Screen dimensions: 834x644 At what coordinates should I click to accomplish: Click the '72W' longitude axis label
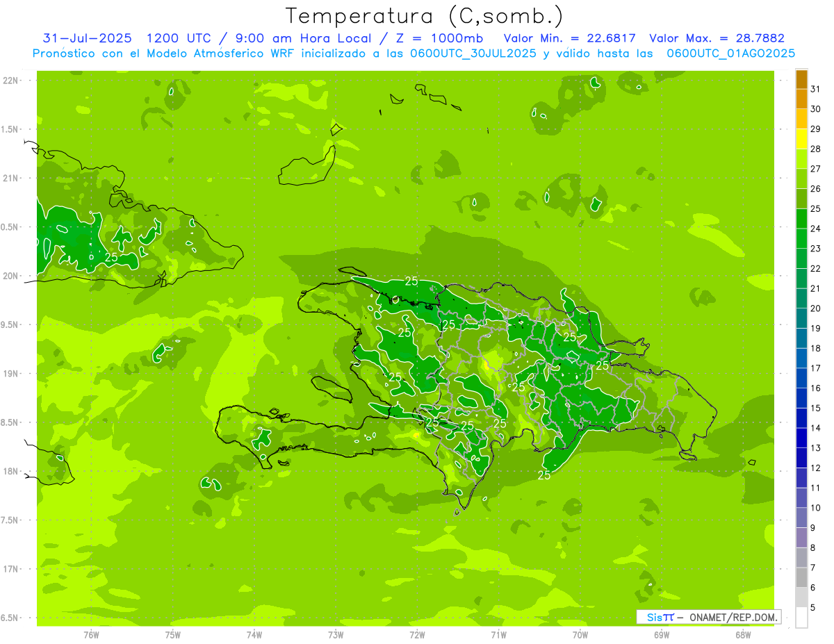(x=417, y=635)
